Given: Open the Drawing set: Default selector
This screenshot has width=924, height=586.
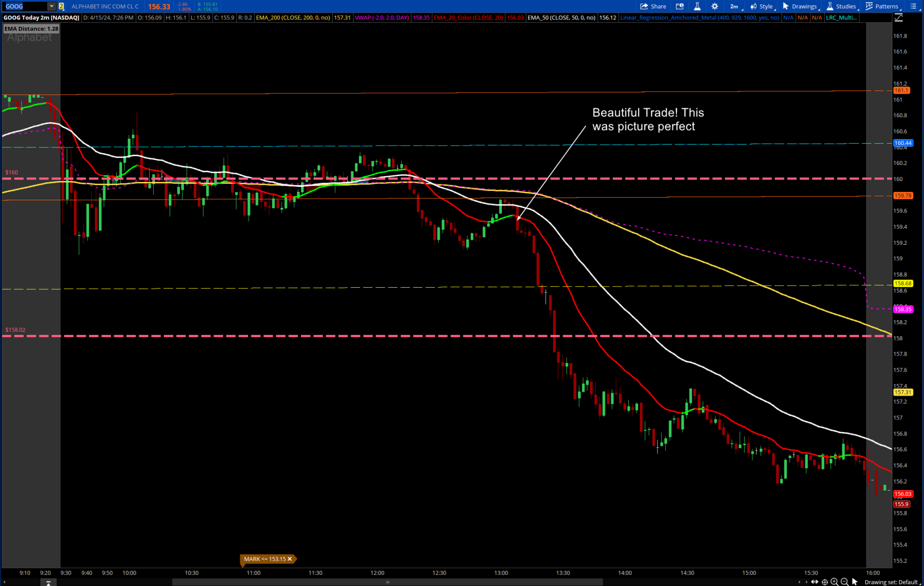Looking at the screenshot, I should [x=890, y=582].
